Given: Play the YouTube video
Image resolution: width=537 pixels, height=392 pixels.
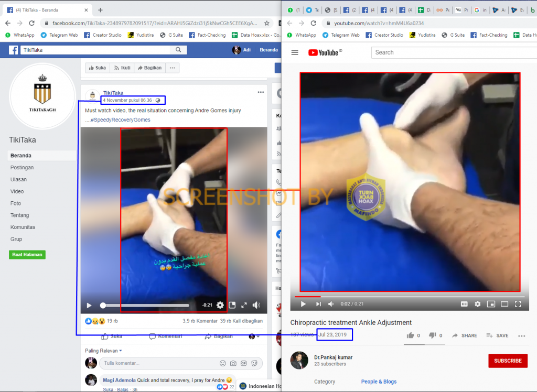Looking at the screenshot, I should pyautogui.click(x=303, y=304).
